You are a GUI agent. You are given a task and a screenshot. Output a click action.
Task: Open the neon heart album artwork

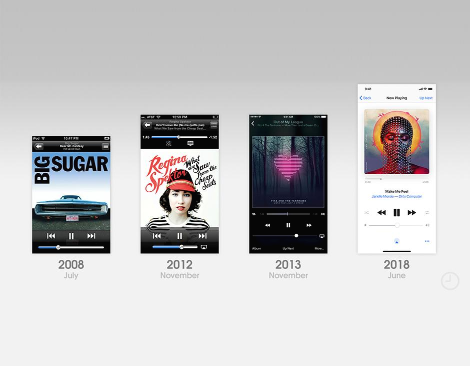pos(288,172)
